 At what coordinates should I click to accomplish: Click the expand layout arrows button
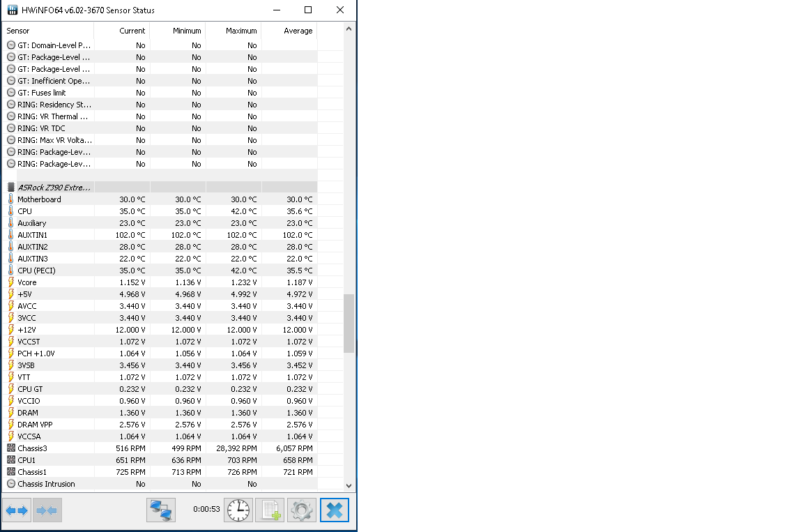pos(17,510)
